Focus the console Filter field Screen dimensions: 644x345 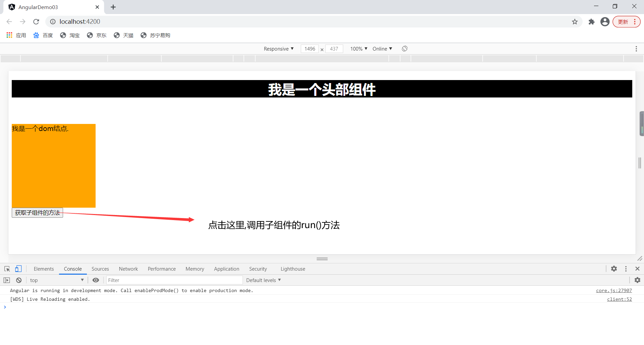point(174,280)
